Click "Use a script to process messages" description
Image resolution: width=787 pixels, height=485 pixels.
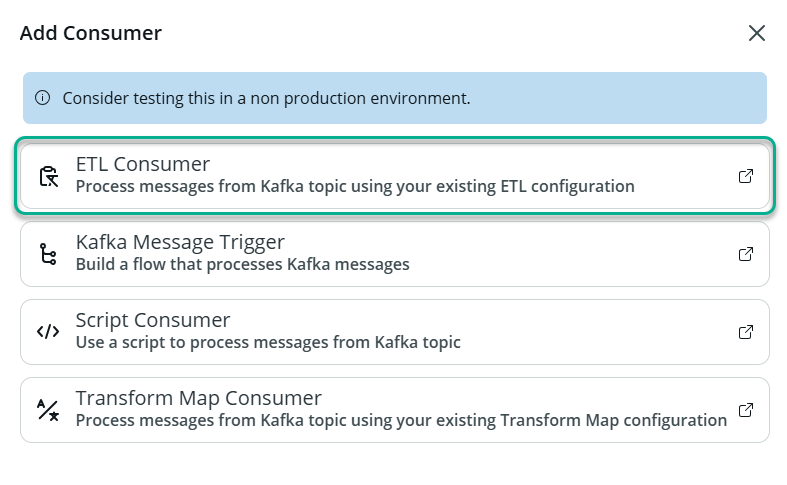point(268,342)
